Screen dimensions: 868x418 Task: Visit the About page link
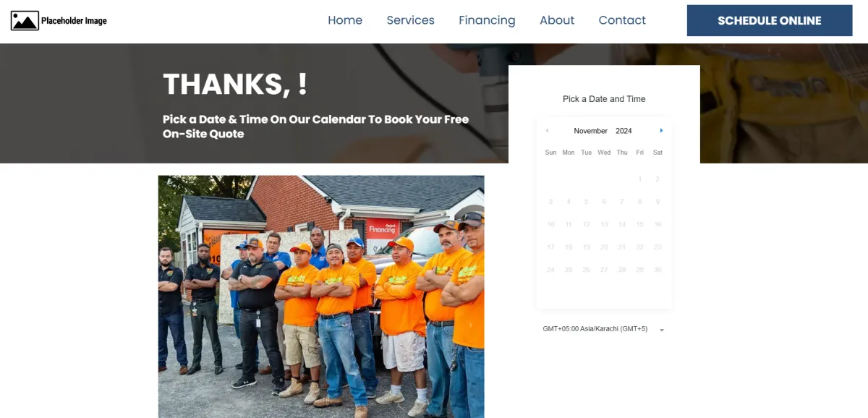[557, 20]
